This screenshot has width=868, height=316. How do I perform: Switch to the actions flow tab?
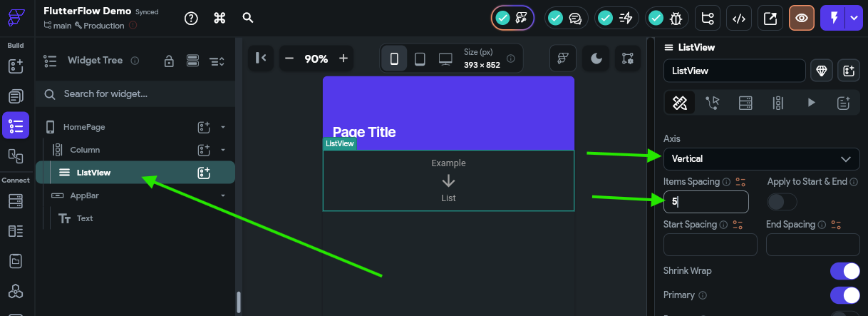pyautogui.click(x=713, y=103)
